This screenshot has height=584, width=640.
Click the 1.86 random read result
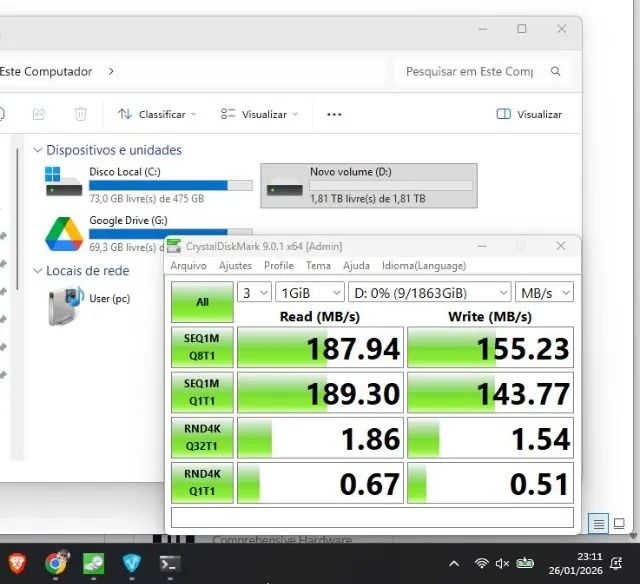coord(320,437)
